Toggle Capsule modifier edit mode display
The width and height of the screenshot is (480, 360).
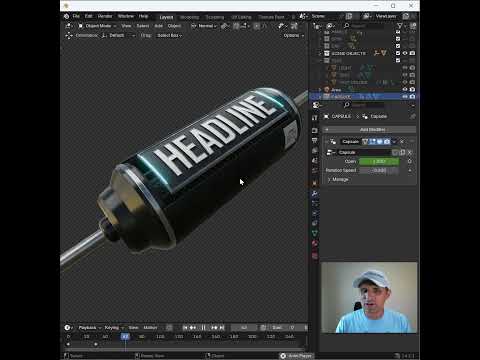[372, 142]
